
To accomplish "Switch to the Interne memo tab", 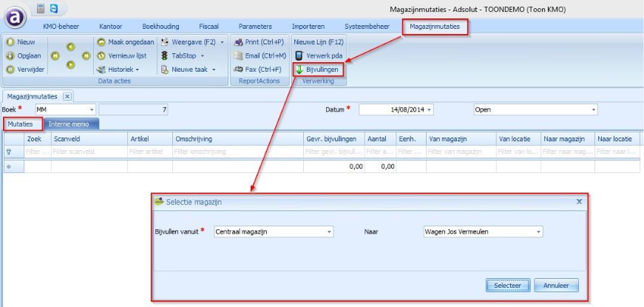I will coord(71,124).
